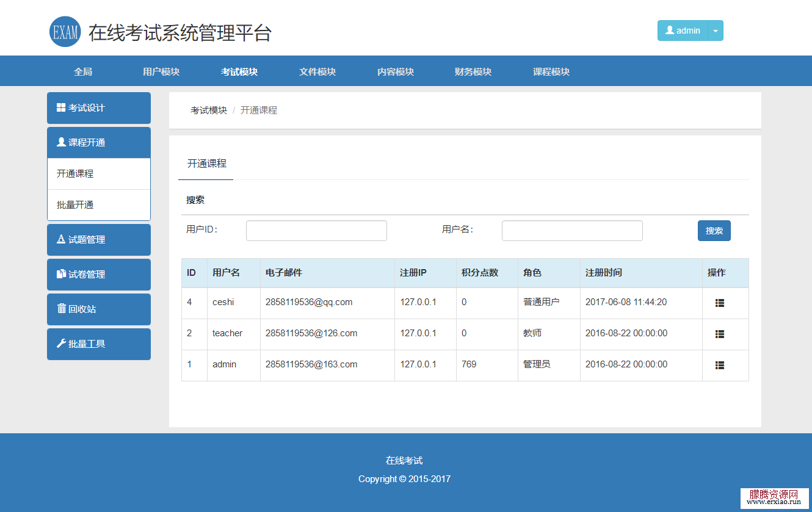Click the 在线考试系统管理平台 title
Screen dimensions: 812x512
[x=180, y=33]
